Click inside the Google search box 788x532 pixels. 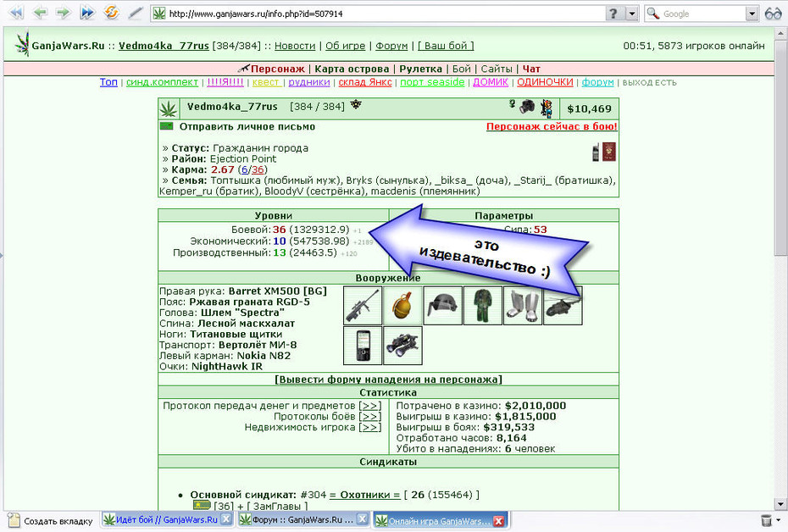point(703,14)
